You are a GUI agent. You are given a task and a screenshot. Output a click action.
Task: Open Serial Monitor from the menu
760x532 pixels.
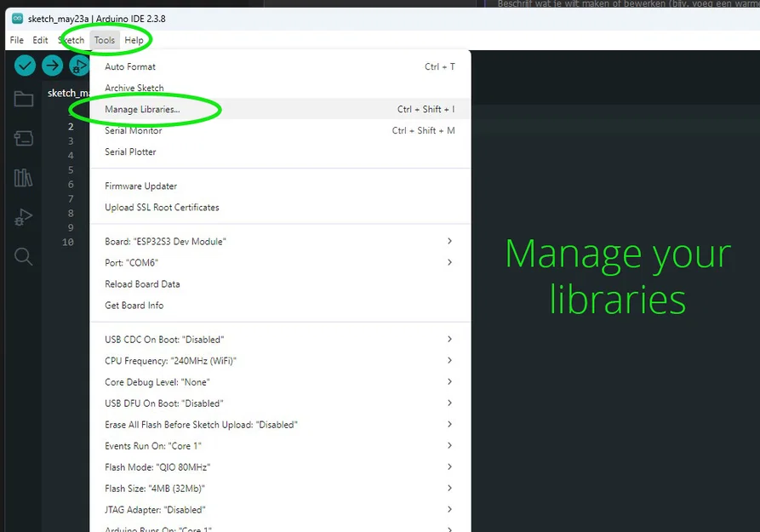[x=280, y=130]
